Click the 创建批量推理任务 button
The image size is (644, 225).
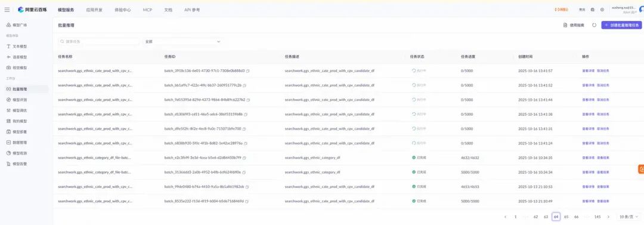622,25
